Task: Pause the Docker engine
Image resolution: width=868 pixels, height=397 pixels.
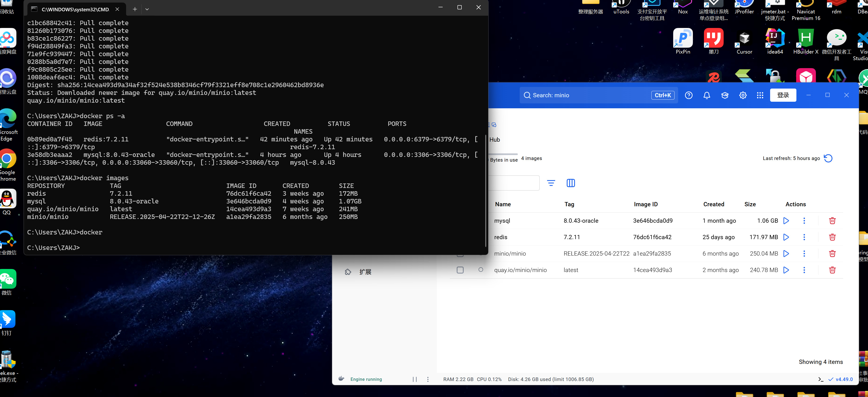Action: click(x=415, y=379)
